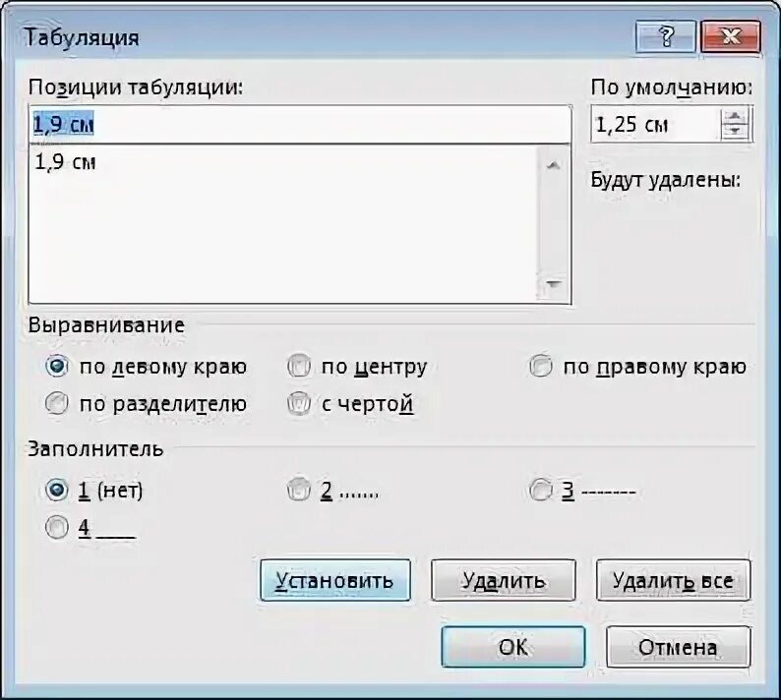
Task: Focus the Позиции табуляции input field
Action: coord(300,125)
